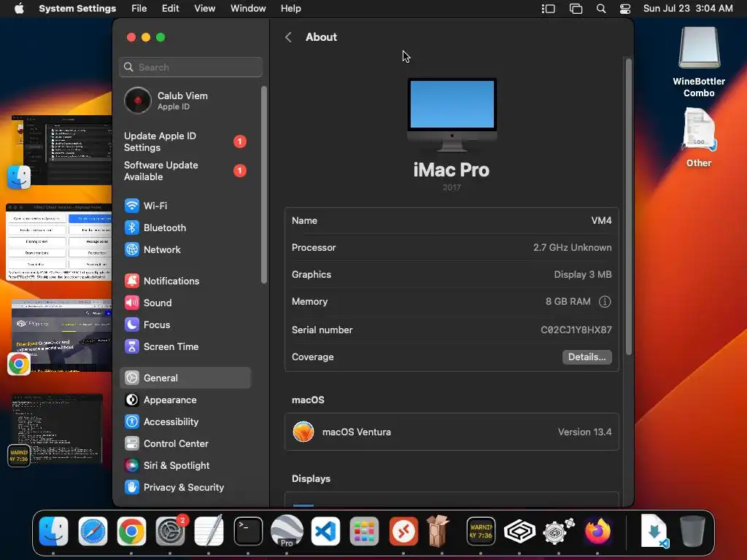Select General in the sidebar

185,378
